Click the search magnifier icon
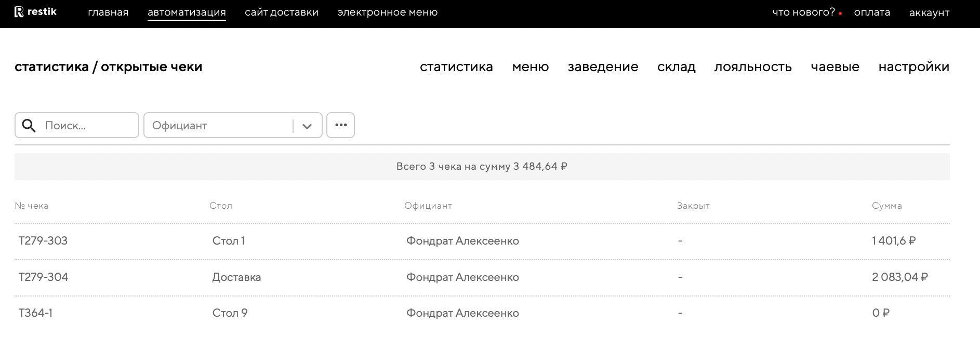The height and width of the screenshot is (350, 980). (x=29, y=126)
